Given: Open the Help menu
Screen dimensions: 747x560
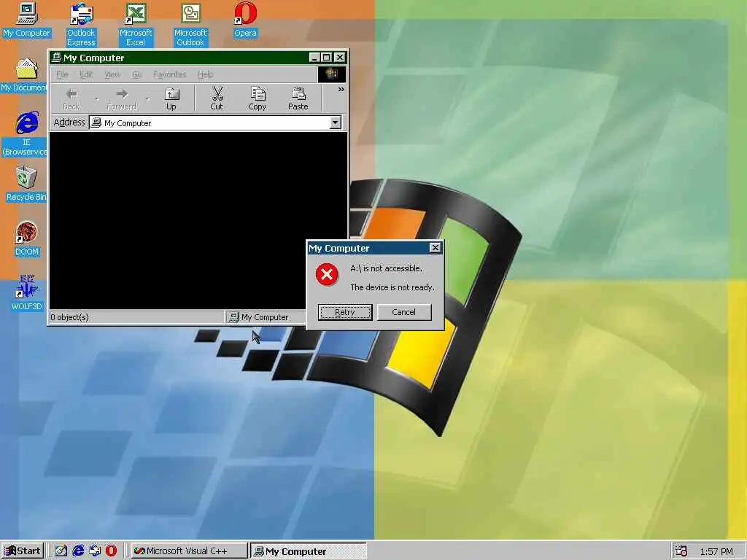Looking at the screenshot, I should coord(205,74).
